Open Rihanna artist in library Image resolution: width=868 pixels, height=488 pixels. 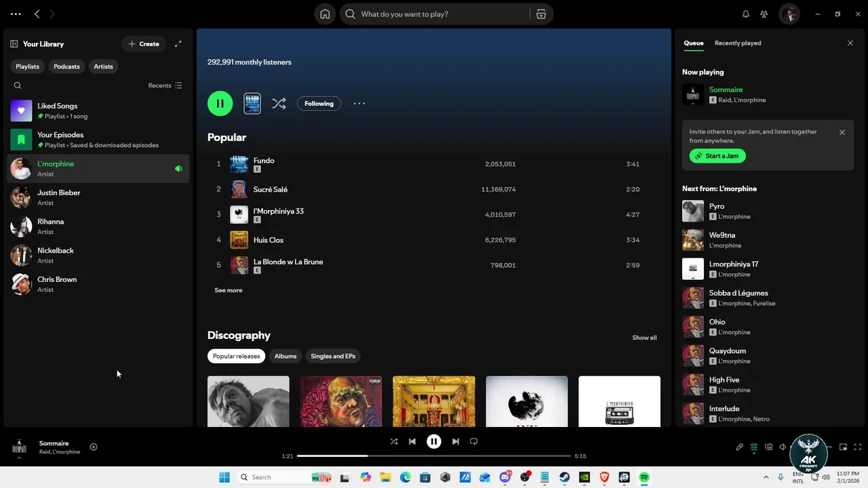click(x=98, y=226)
